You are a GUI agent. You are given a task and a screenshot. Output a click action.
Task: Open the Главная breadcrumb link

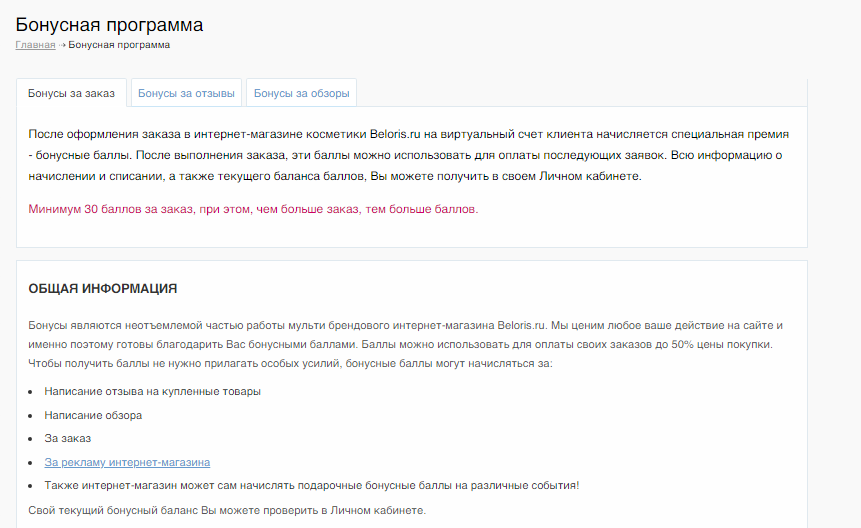(x=35, y=45)
